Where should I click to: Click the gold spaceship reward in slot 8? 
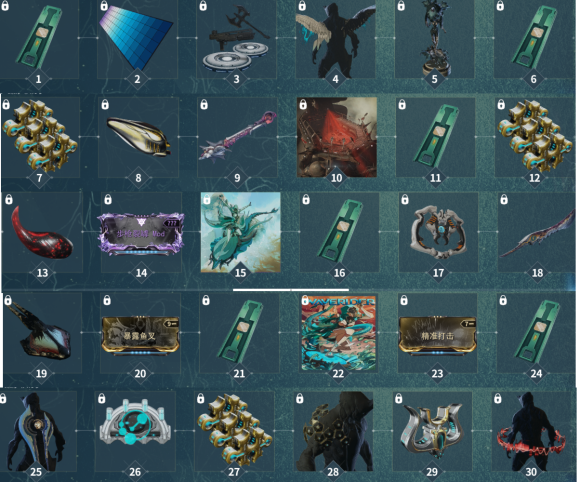tap(139, 137)
